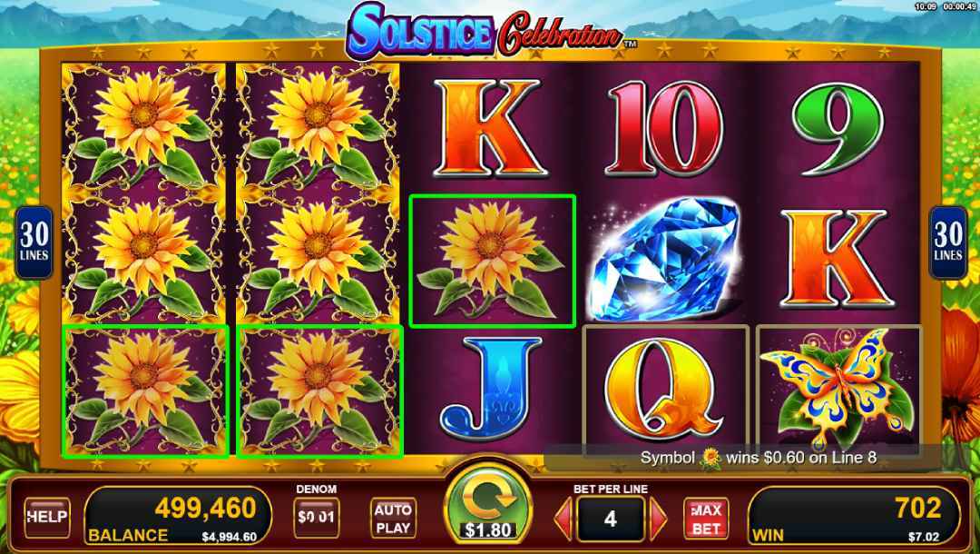
Task: Click the left 30 LINES indicator
Action: coord(34,242)
